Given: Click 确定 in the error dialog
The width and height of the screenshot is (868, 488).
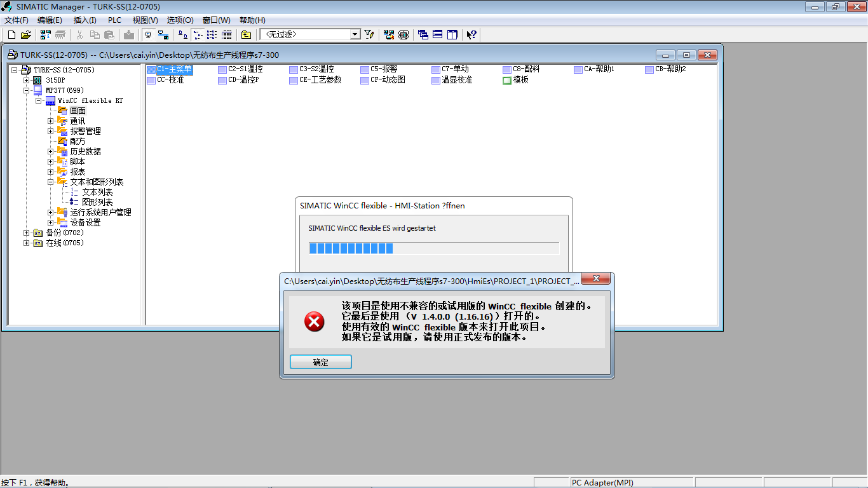Looking at the screenshot, I should [x=321, y=362].
